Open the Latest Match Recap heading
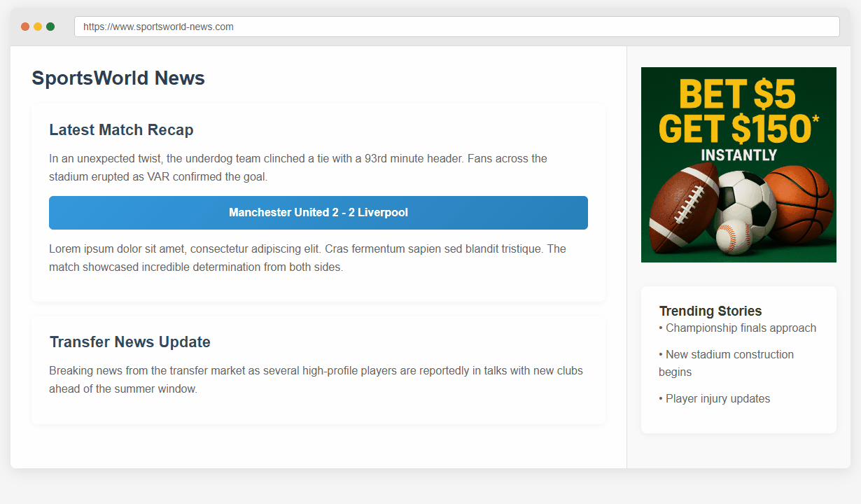861x504 pixels. pos(121,129)
